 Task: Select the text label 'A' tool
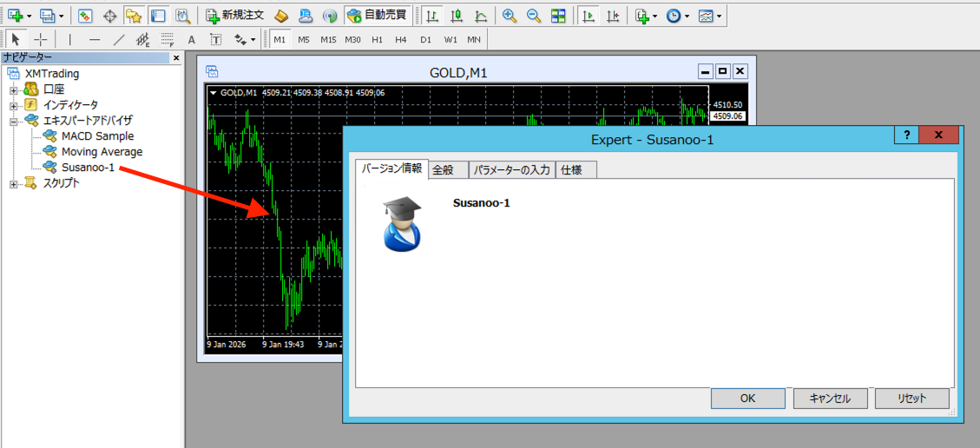pyautogui.click(x=191, y=40)
